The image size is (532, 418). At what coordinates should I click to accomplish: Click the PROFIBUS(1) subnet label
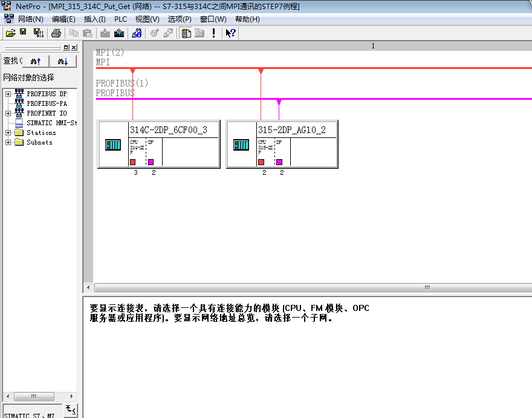coord(122,83)
